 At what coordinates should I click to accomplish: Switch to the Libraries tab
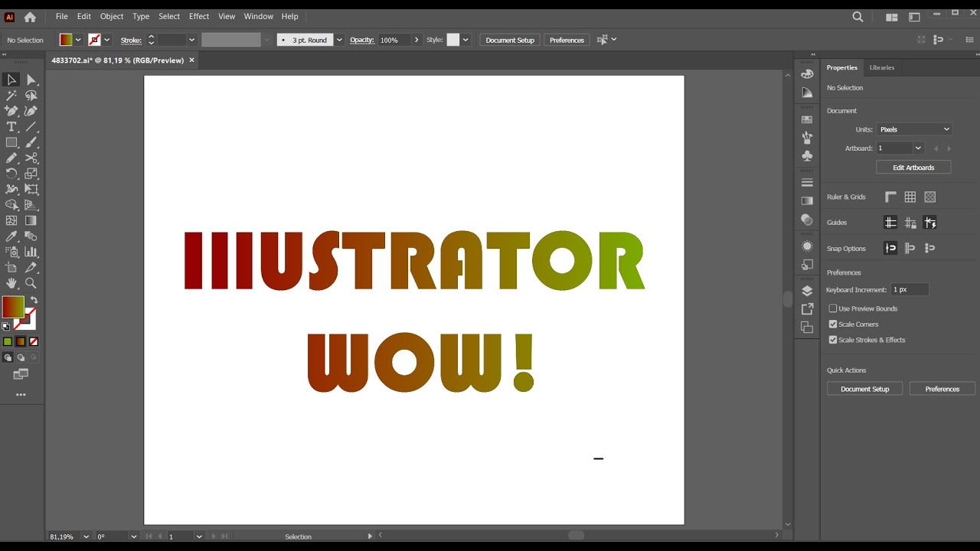[x=882, y=67]
